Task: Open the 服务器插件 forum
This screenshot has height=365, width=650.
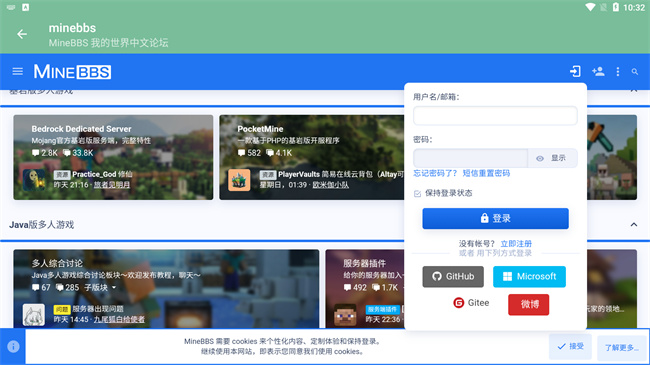Action: pyautogui.click(x=364, y=263)
